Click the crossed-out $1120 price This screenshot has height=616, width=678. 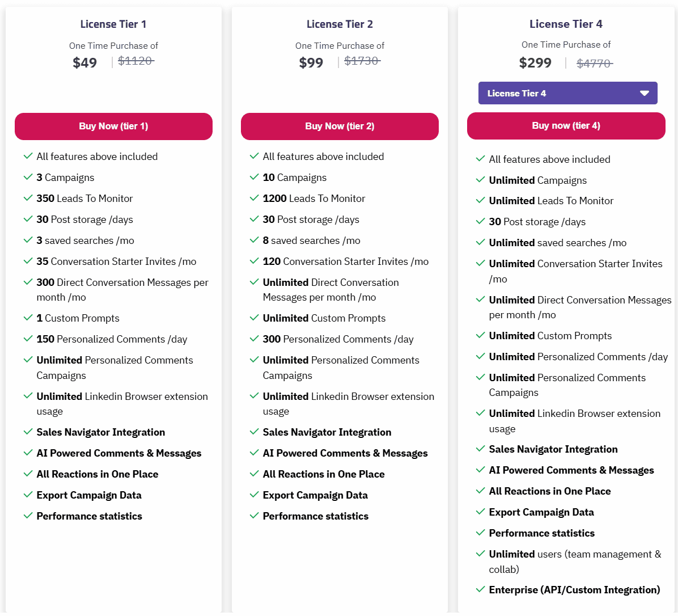pyautogui.click(x=135, y=61)
